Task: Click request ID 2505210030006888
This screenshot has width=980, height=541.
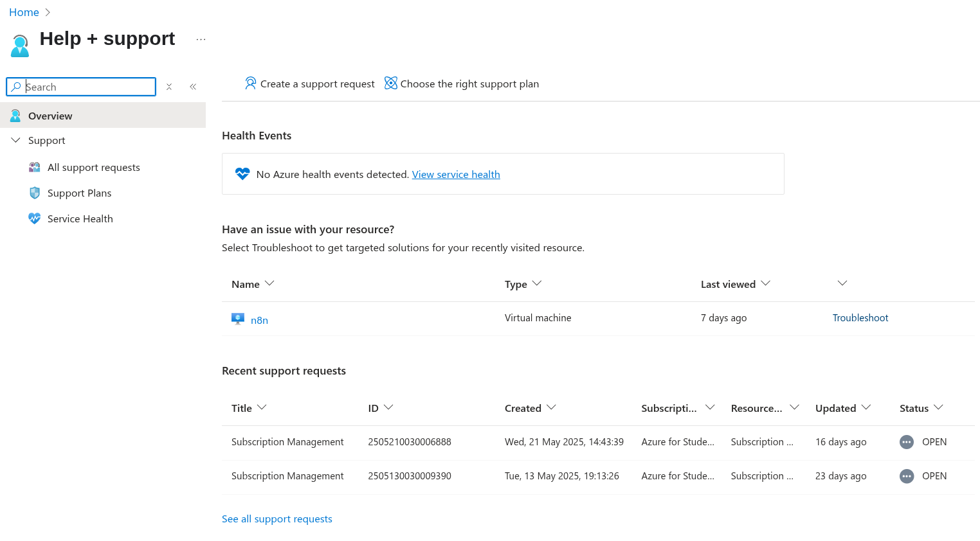Action: (410, 442)
